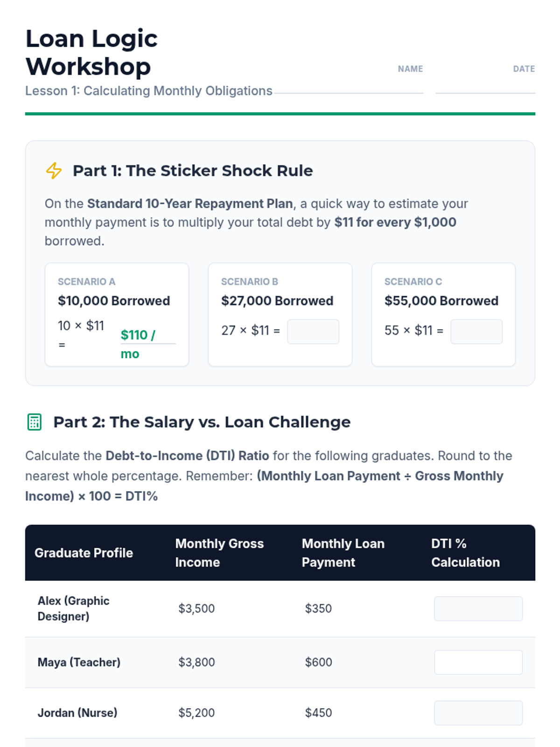Click the $55,000 Borrowed heading
The height and width of the screenshot is (747, 560).
[441, 301]
